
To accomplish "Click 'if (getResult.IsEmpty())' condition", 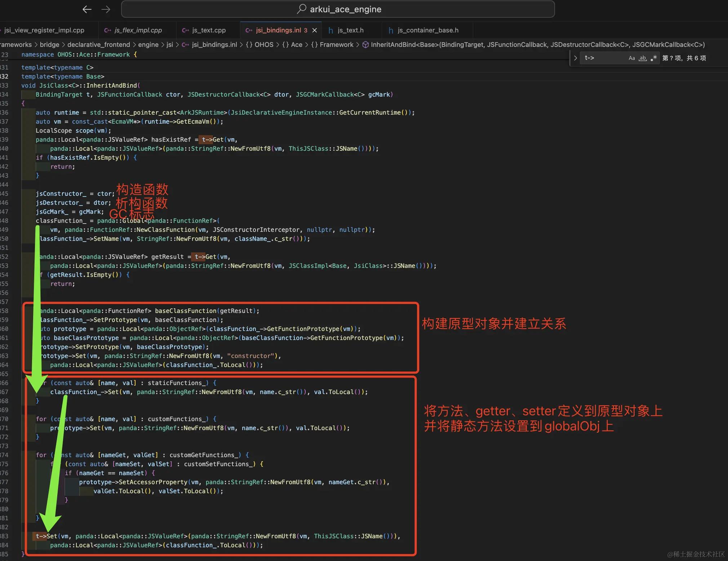I will [84, 275].
